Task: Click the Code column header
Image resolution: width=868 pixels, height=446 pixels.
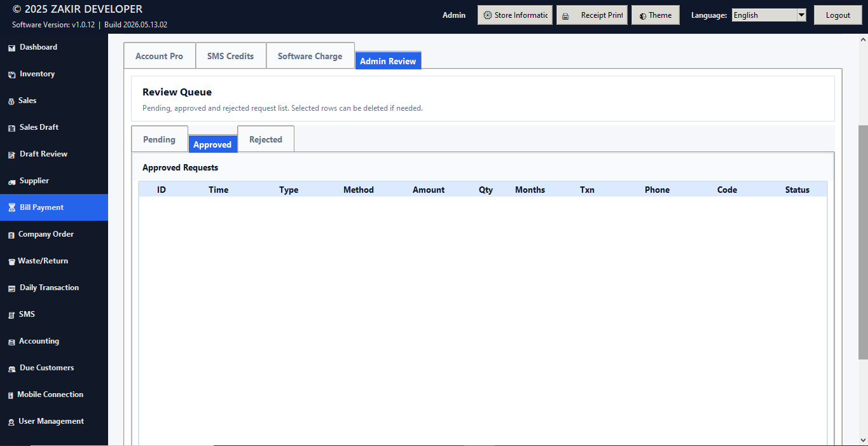Action: coord(727,190)
